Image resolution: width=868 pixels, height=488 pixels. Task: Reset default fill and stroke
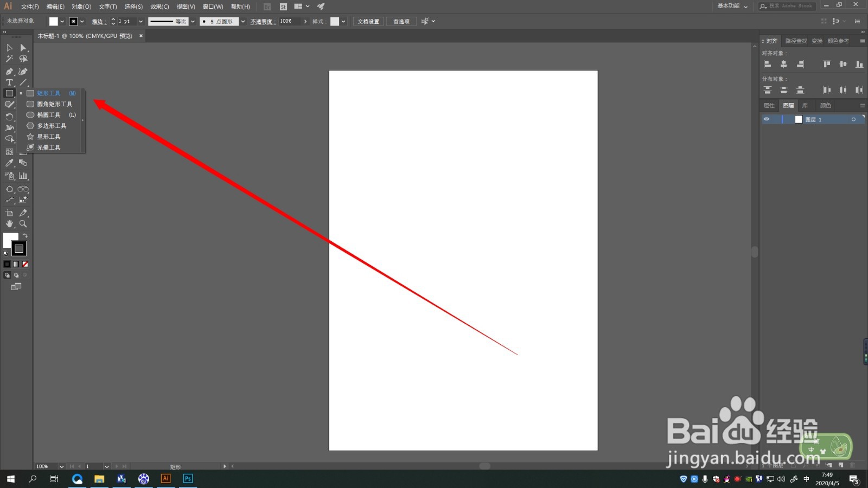pyautogui.click(x=6, y=253)
